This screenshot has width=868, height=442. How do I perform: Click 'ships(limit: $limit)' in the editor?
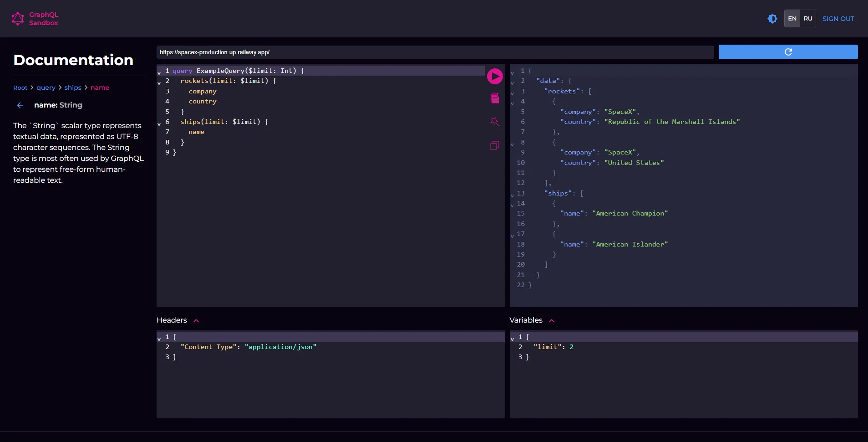[x=220, y=122]
